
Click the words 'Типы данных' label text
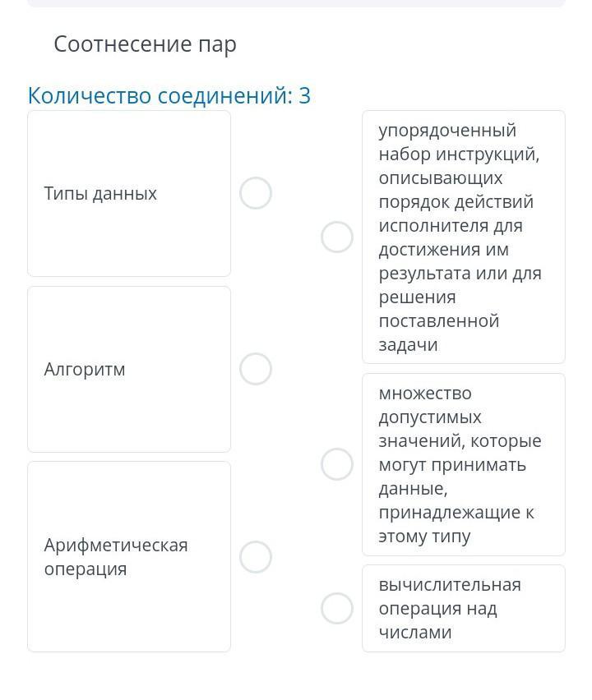pos(100,194)
